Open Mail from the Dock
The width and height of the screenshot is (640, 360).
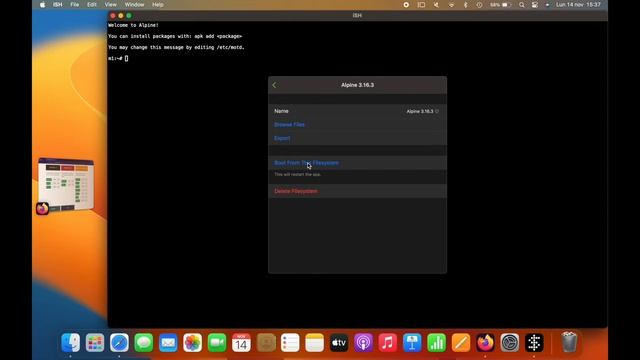coord(168,342)
